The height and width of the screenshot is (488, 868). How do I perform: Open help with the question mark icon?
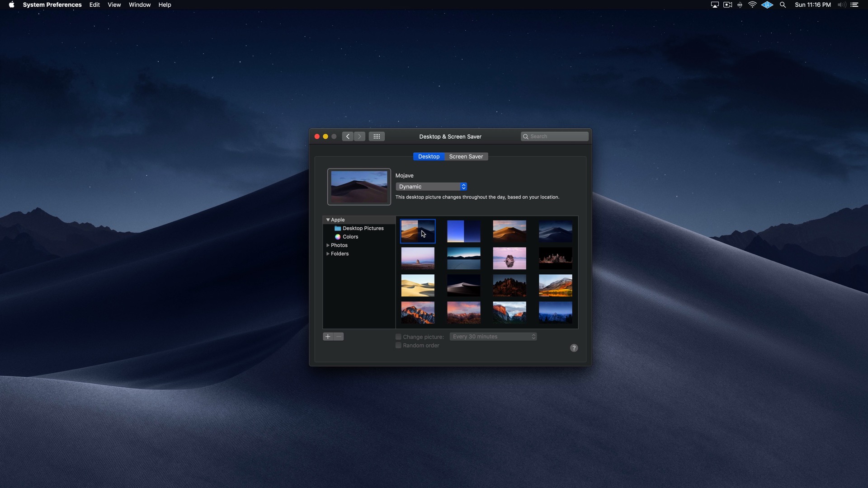tap(574, 348)
